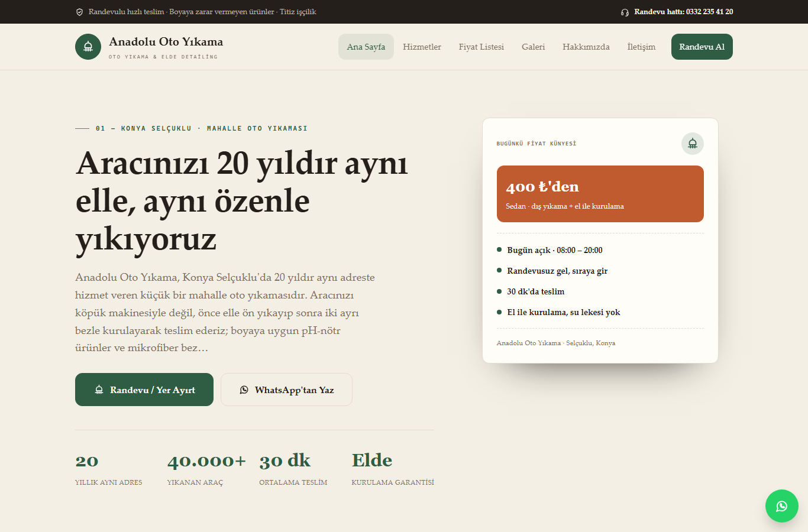The image size is (808, 532).
Task: Click the YILLIK AYNI ADRES label
Action: (109, 482)
